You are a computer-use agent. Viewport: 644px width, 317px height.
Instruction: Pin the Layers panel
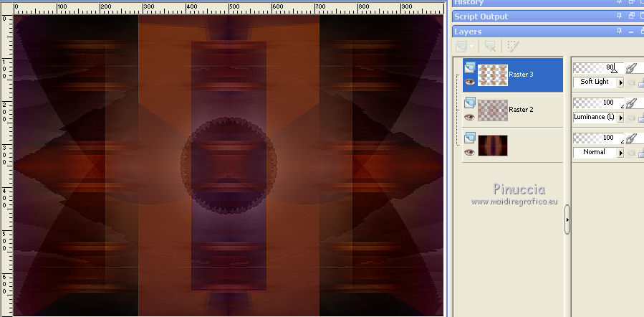coord(620,31)
